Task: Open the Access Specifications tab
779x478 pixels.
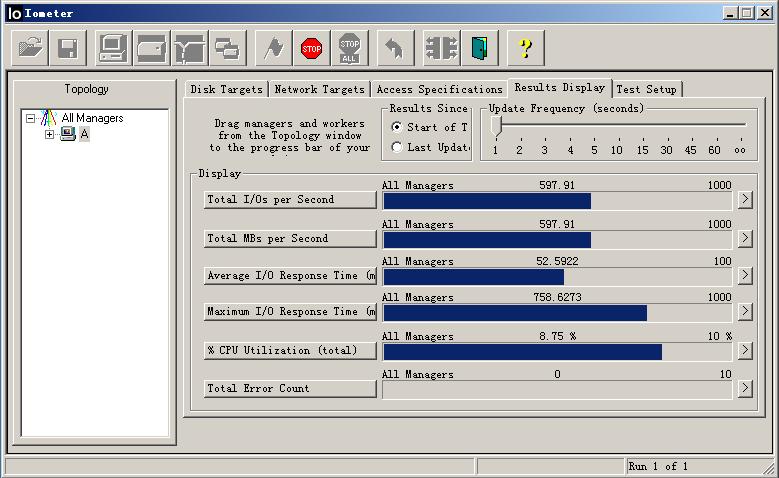Action: click(x=439, y=89)
